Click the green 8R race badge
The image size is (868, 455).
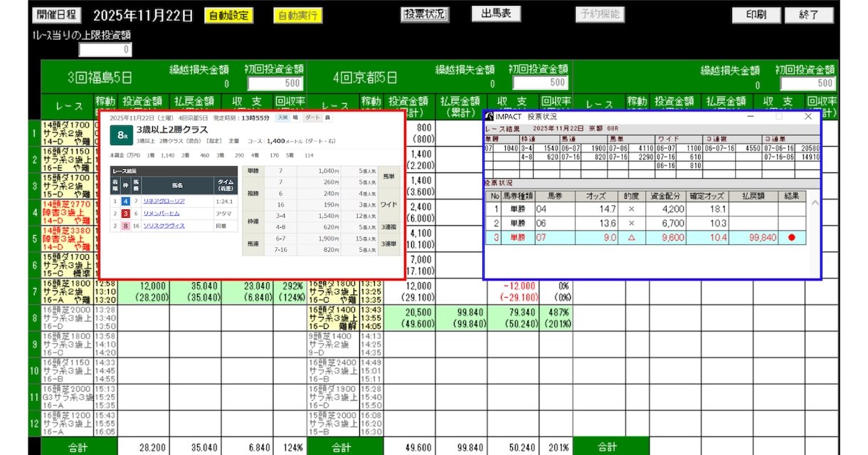point(120,134)
